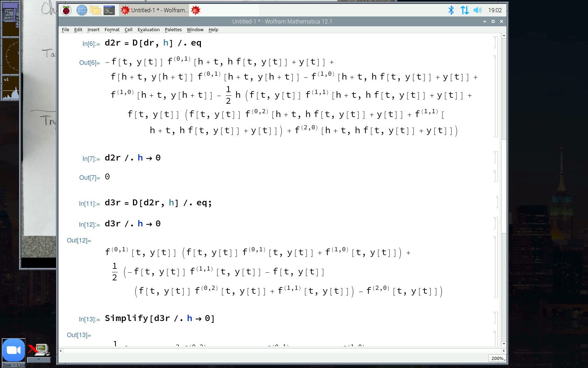Open the Evaluation menu

(x=148, y=30)
